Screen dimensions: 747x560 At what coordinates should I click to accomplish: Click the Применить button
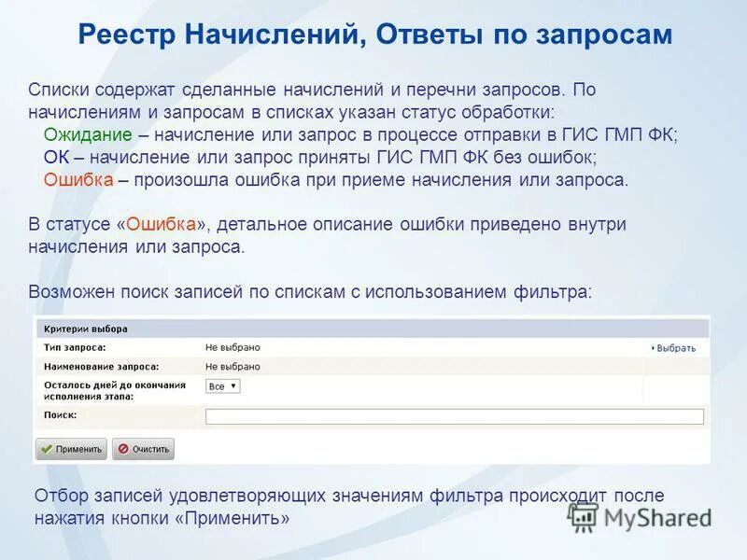(x=72, y=449)
